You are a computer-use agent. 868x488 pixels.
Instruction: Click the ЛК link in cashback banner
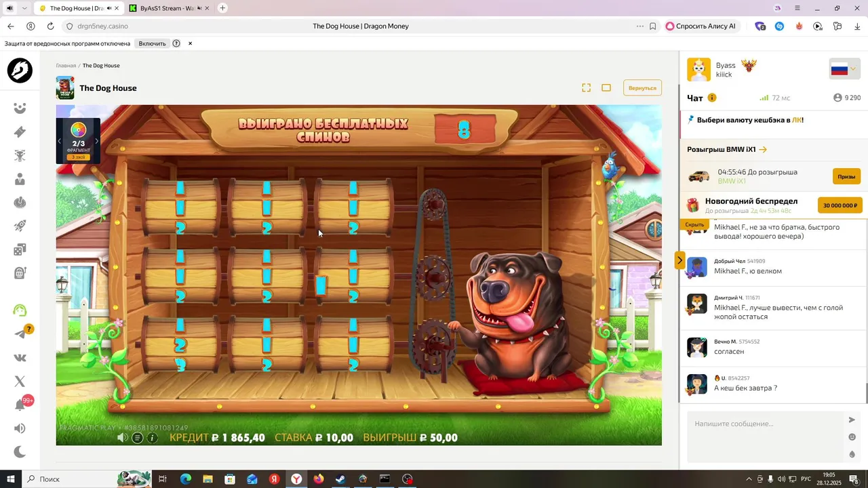[797, 120]
